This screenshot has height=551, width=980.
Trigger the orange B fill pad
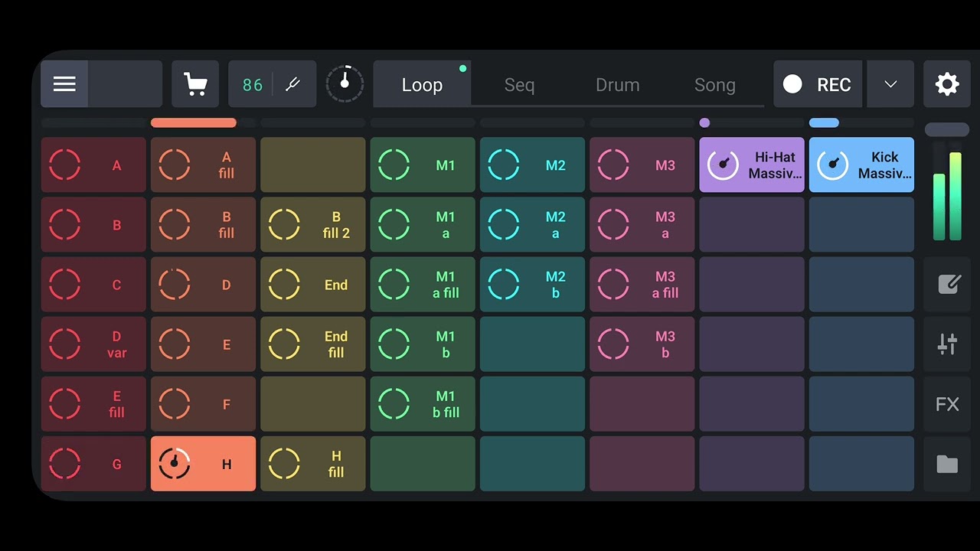click(203, 224)
